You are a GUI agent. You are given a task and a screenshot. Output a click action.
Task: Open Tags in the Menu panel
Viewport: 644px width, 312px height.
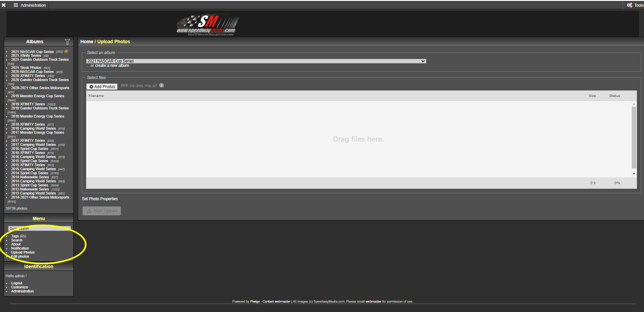[x=15, y=236]
